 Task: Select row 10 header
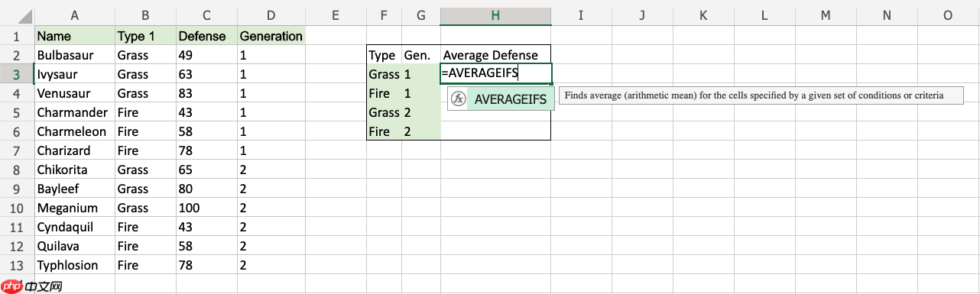coord(17,208)
